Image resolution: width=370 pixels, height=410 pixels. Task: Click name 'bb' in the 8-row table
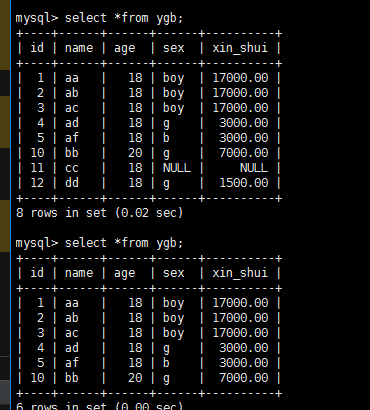pyautogui.click(x=72, y=153)
